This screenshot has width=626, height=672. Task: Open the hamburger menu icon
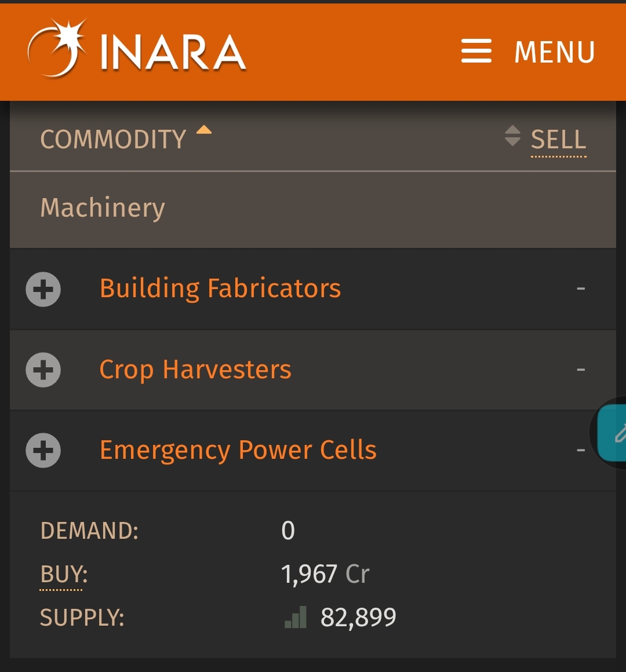coord(476,51)
